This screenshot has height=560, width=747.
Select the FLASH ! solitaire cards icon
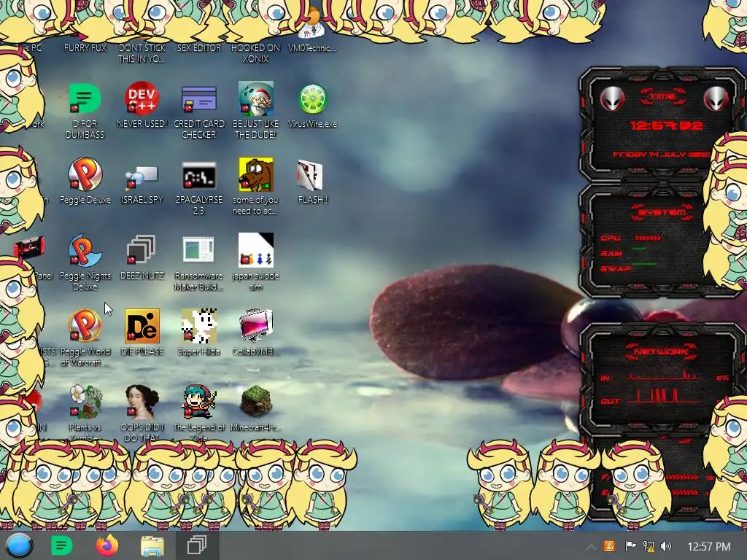tap(310, 175)
